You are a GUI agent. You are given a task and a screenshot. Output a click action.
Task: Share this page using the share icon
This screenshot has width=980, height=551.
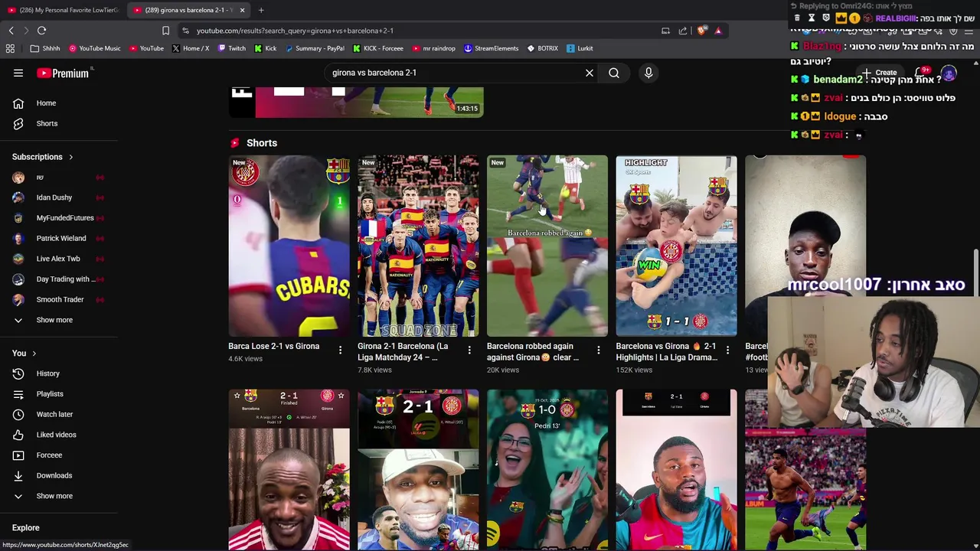(x=683, y=31)
